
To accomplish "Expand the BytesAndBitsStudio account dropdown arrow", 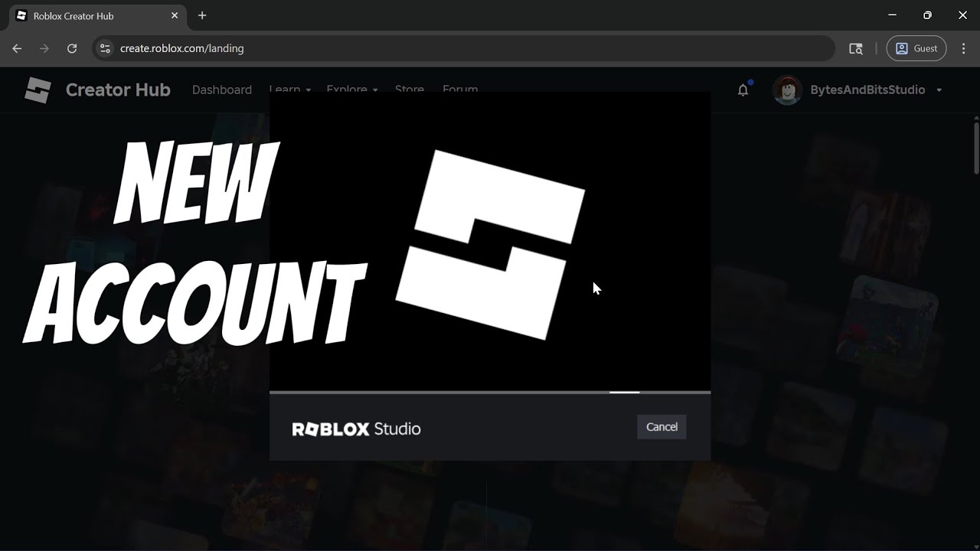I will coord(939,90).
